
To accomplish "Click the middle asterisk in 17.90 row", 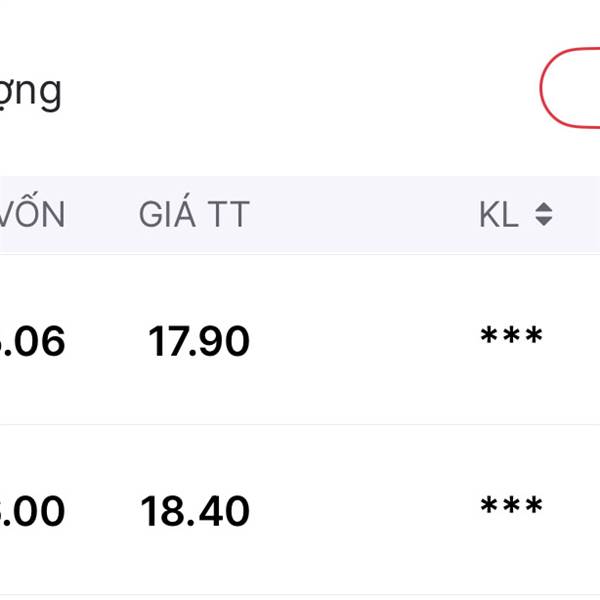I will 512,335.
